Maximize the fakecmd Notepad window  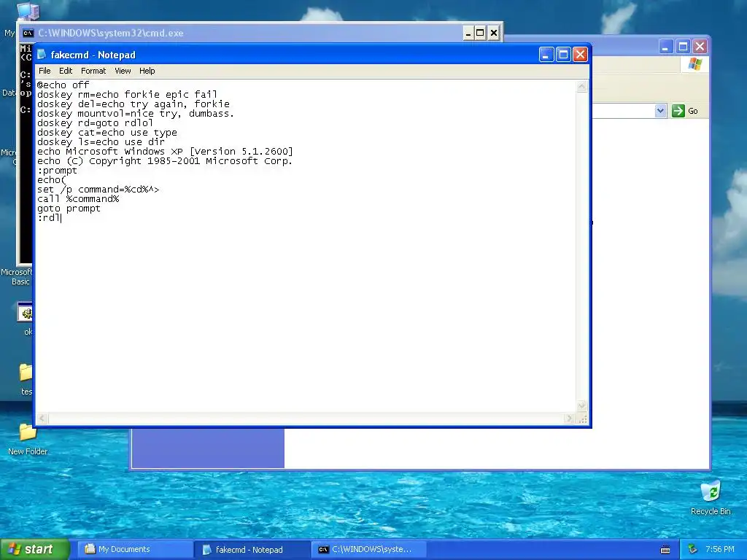(x=563, y=55)
